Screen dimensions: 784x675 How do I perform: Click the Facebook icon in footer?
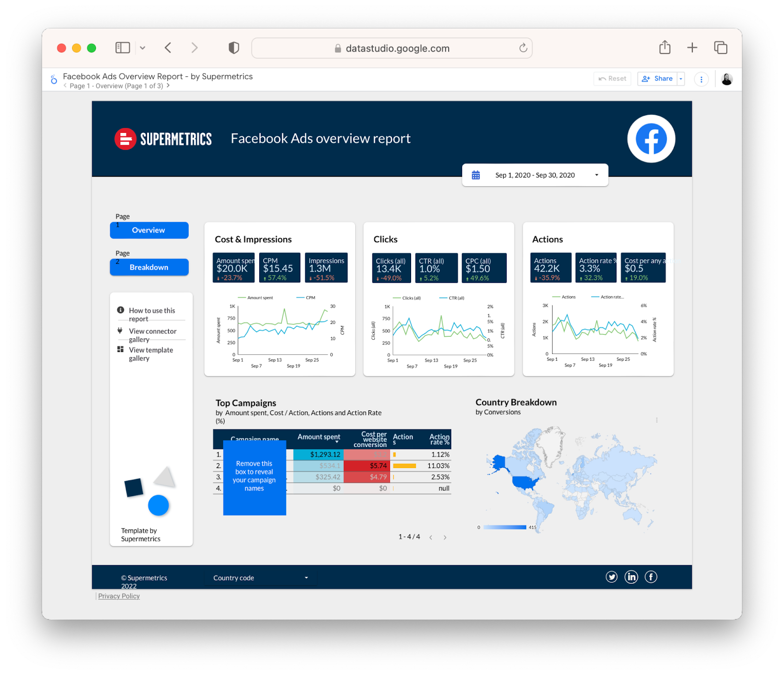[x=651, y=577]
